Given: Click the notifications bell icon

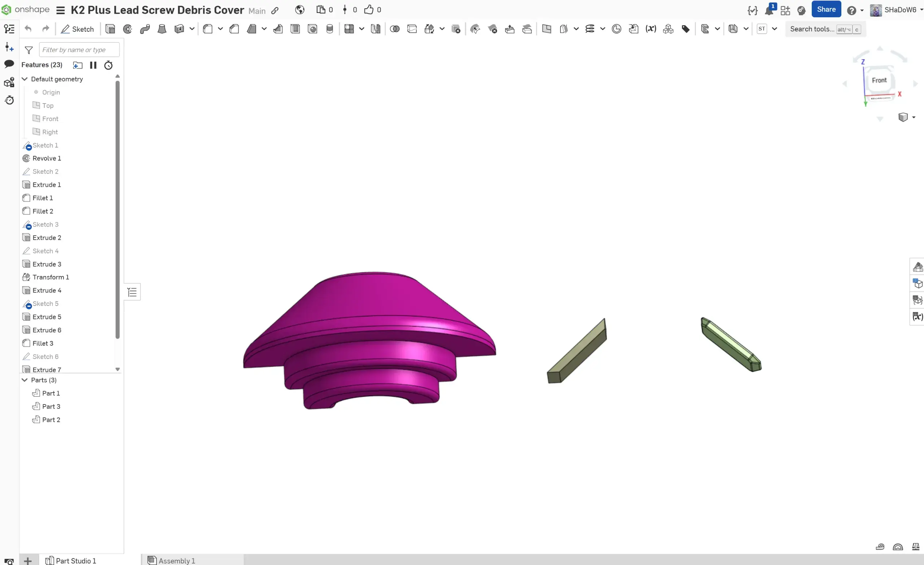Looking at the screenshot, I should pyautogui.click(x=769, y=10).
